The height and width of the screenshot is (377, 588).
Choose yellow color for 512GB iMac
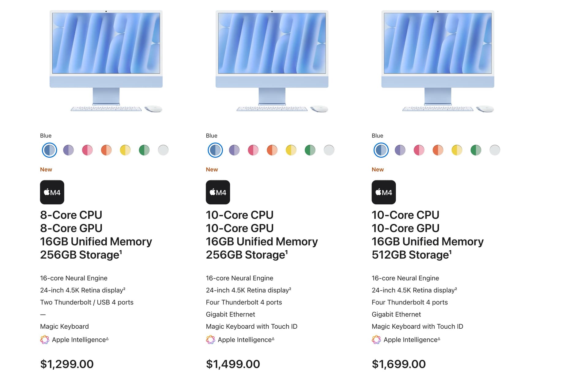pyautogui.click(x=457, y=150)
